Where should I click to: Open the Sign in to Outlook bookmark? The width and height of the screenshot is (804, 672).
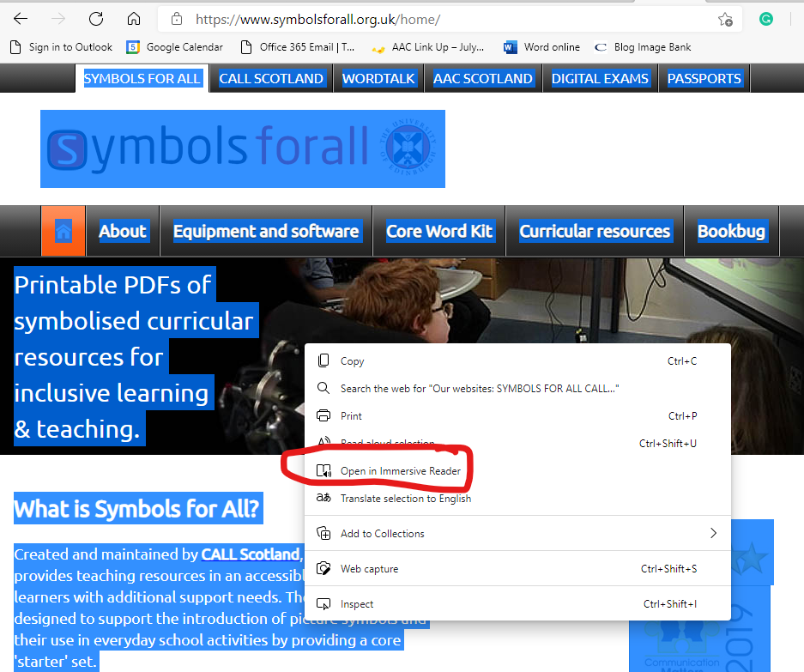pyautogui.click(x=61, y=47)
